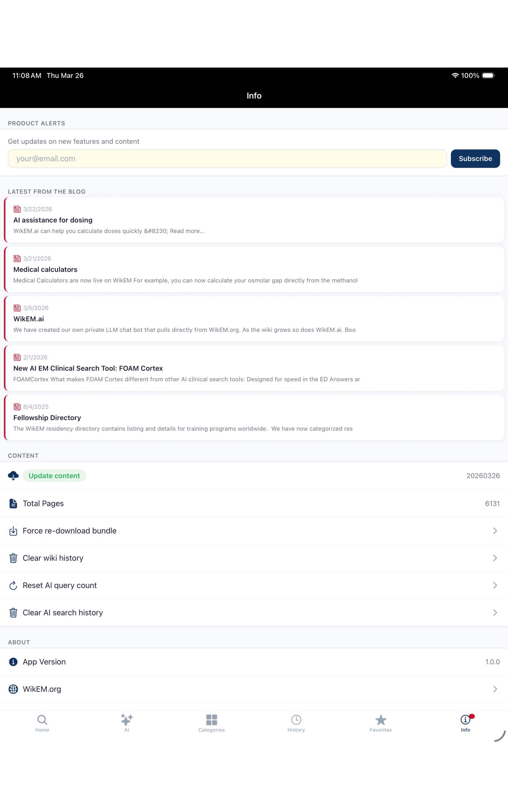The width and height of the screenshot is (508, 812).
Task: Click the Reset AI query count icon
Action: pos(13,585)
